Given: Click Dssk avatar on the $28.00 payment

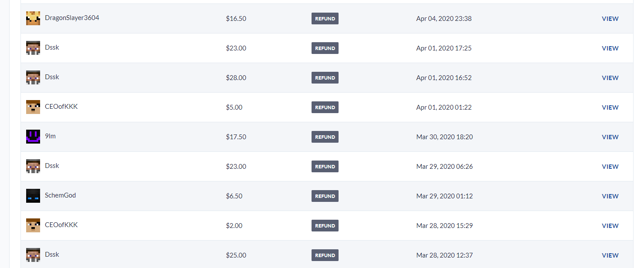Looking at the screenshot, I should pyautogui.click(x=33, y=77).
